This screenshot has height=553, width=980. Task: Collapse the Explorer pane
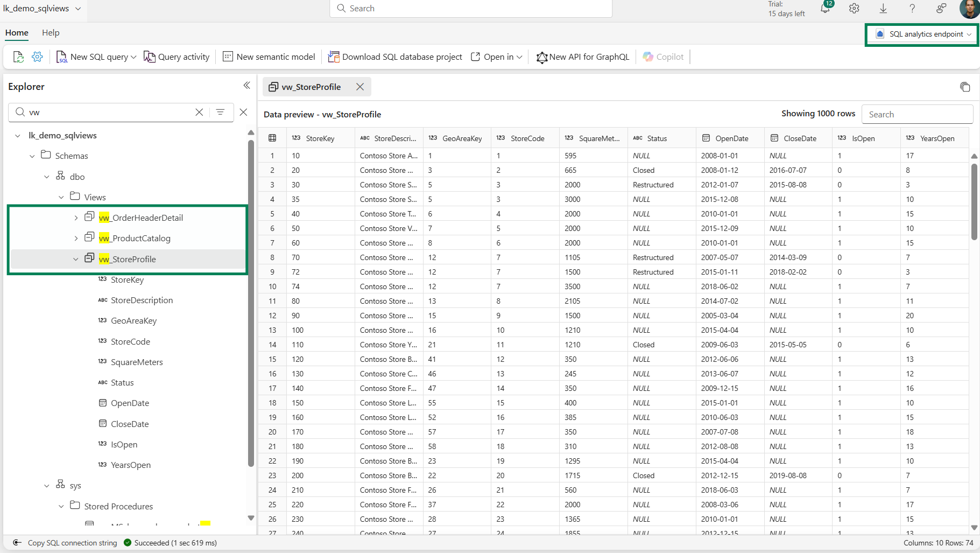[x=246, y=86]
